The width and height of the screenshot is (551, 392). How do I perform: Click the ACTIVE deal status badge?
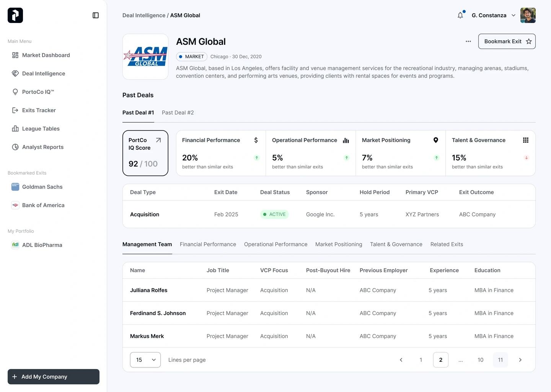click(x=274, y=214)
